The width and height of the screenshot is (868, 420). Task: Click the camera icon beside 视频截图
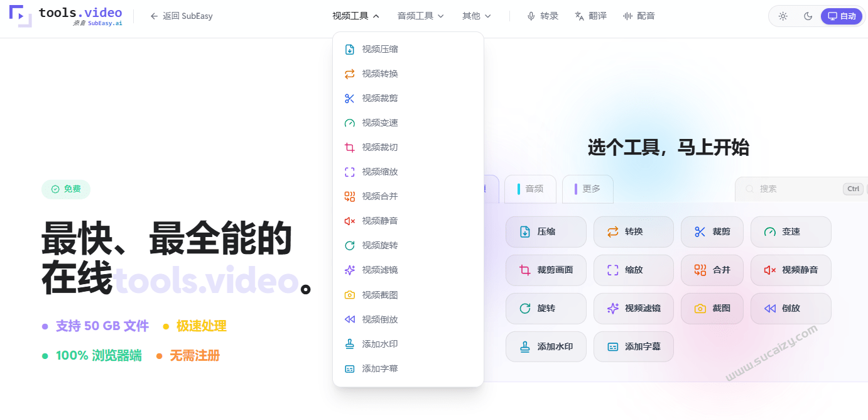(x=350, y=295)
